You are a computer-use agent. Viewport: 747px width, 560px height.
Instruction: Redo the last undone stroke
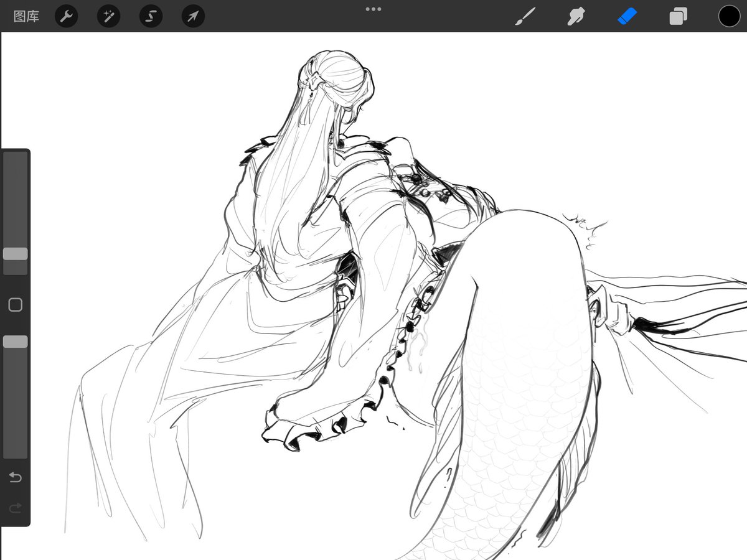pyautogui.click(x=15, y=508)
